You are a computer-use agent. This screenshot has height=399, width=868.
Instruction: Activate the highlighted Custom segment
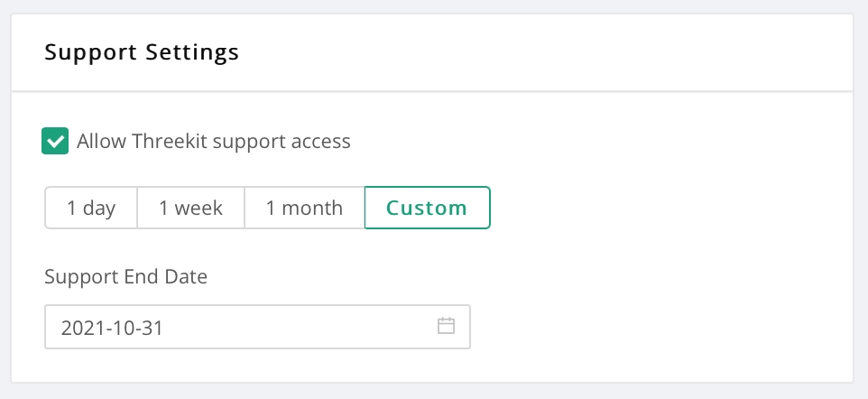pos(427,208)
